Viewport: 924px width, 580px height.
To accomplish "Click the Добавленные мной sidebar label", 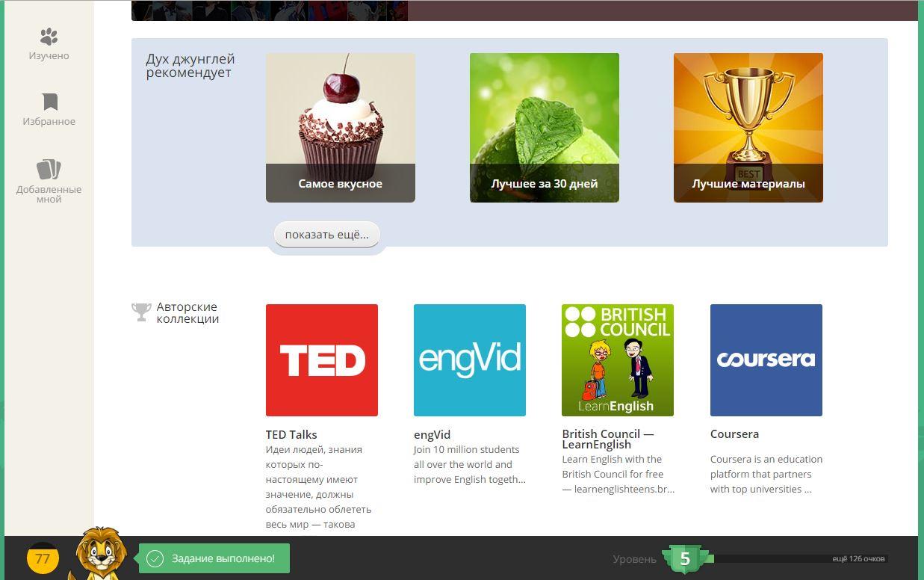I will [49, 194].
